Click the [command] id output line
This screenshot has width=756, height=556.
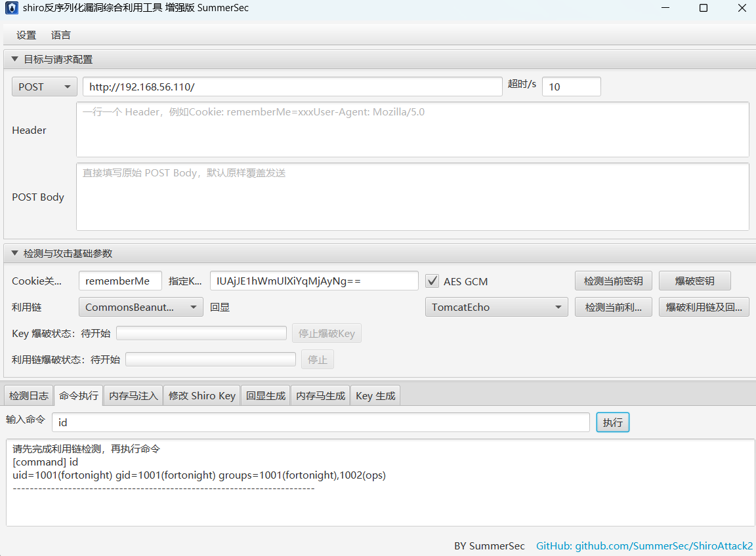point(45,462)
